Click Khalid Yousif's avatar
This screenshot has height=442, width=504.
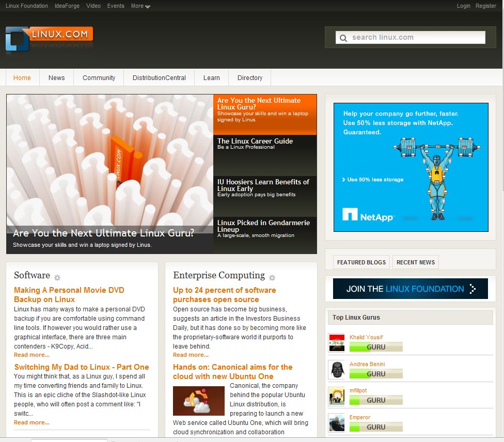pyautogui.click(x=337, y=343)
